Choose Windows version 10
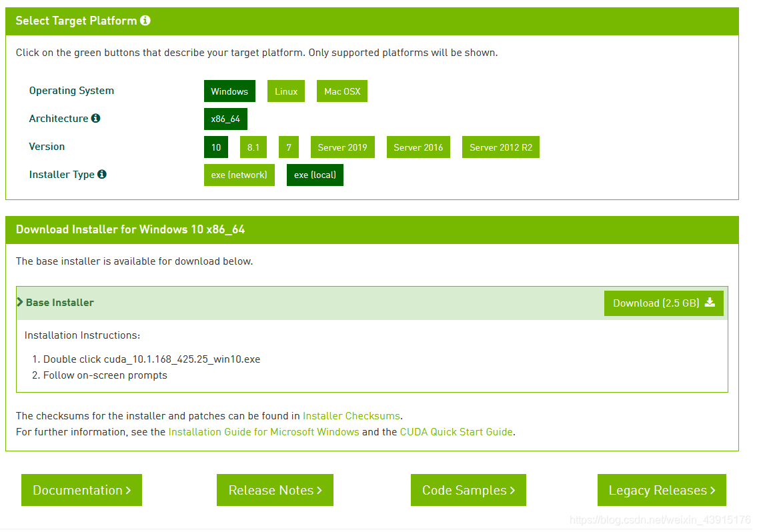 point(216,147)
